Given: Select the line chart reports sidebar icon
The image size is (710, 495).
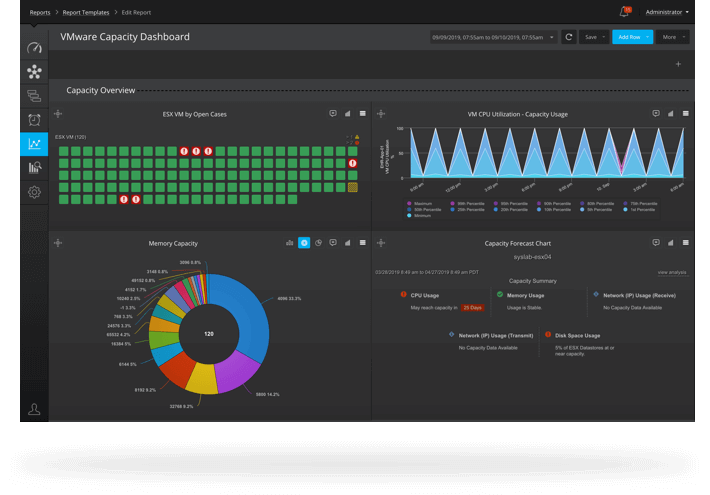Looking at the screenshot, I should coord(34,144).
